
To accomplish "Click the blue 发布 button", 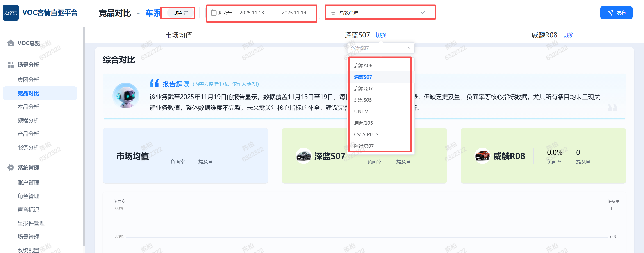I will [x=616, y=13].
